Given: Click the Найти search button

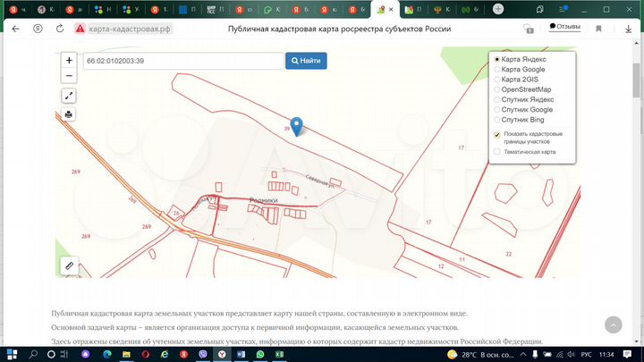Looking at the screenshot, I should 306,61.
